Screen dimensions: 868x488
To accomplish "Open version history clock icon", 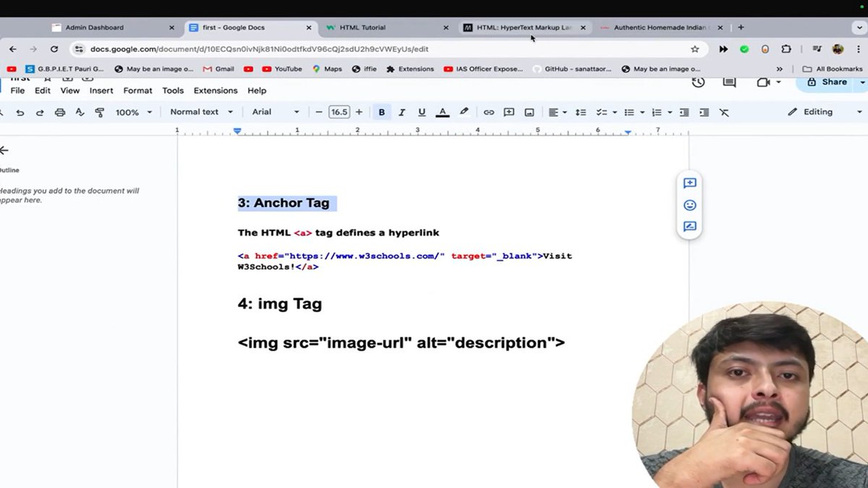I will [x=698, y=83].
